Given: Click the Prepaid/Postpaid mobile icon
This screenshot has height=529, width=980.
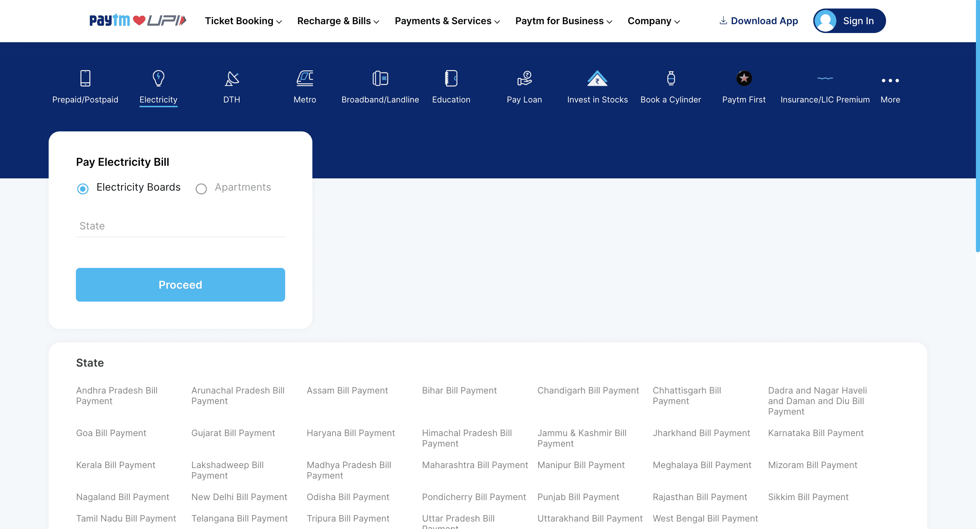Looking at the screenshot, I should tap(85, 78).
